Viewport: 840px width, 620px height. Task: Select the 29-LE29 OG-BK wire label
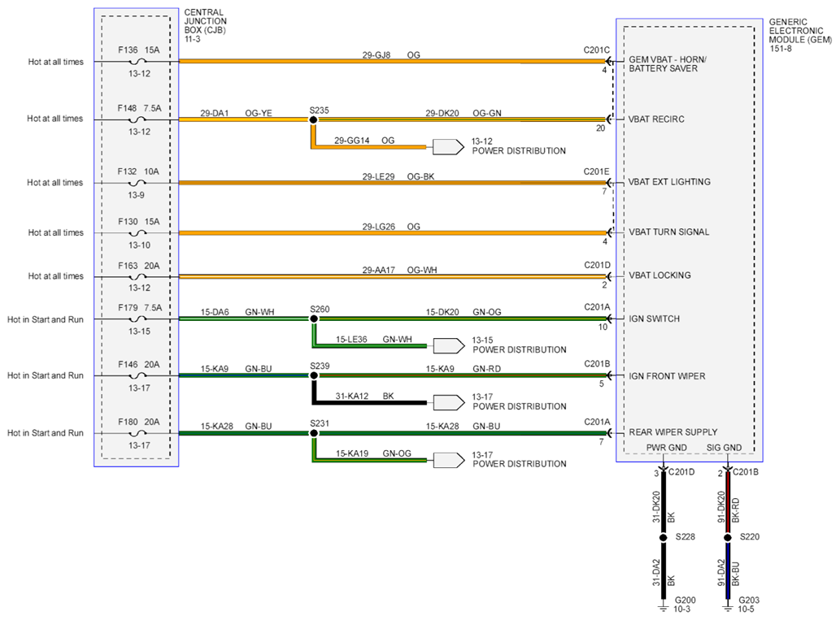click(x=392, y=176)
